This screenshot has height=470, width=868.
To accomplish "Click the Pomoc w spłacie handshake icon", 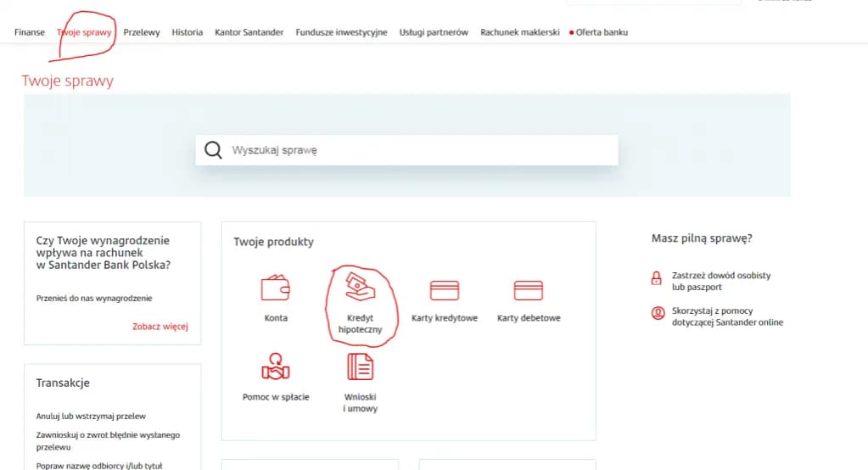I will (x=275, y=366).
